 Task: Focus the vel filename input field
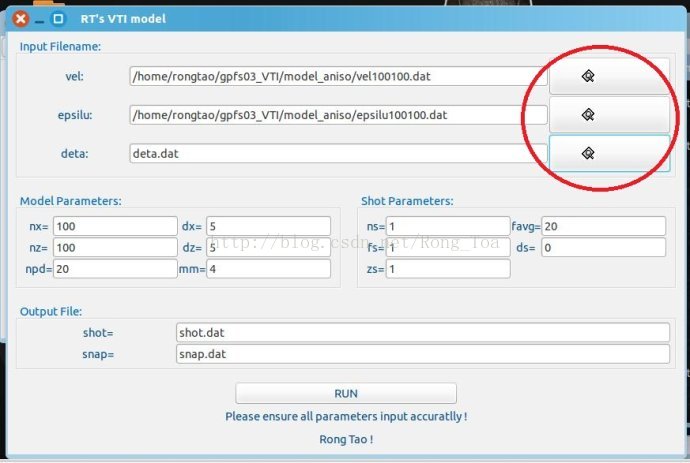point(338,76)
